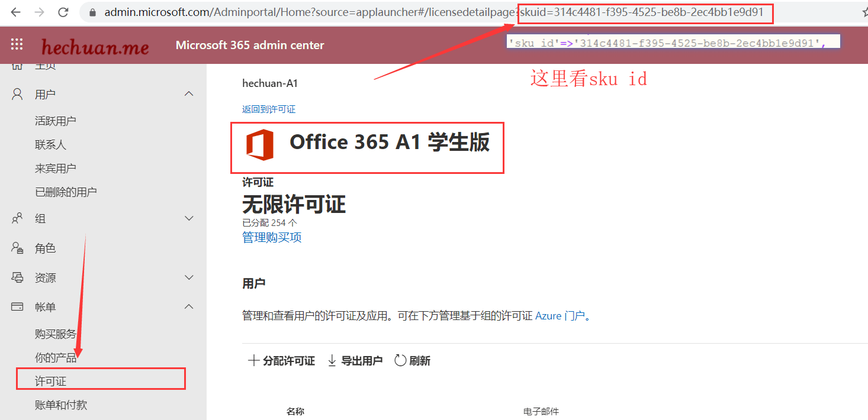Image resolution: width=868 pixels, height=420 pixels.
Task: Select the 组 groups icon
Action: pos(17,218)
